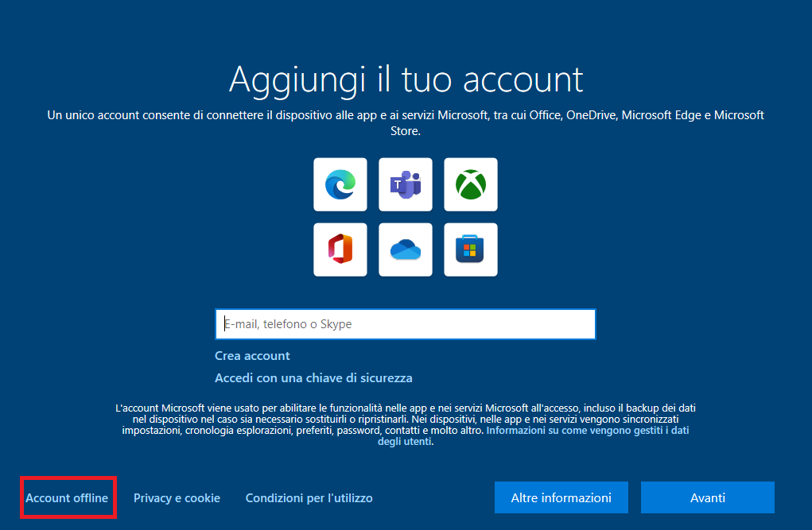Click the text starting 'Un unico account consente'

(406, 122)
